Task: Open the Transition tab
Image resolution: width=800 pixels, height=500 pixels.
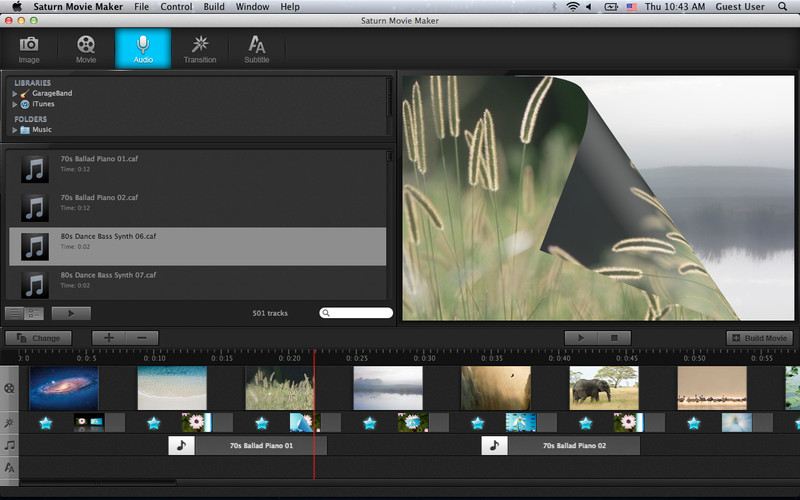Action: [x=200, y=49]
